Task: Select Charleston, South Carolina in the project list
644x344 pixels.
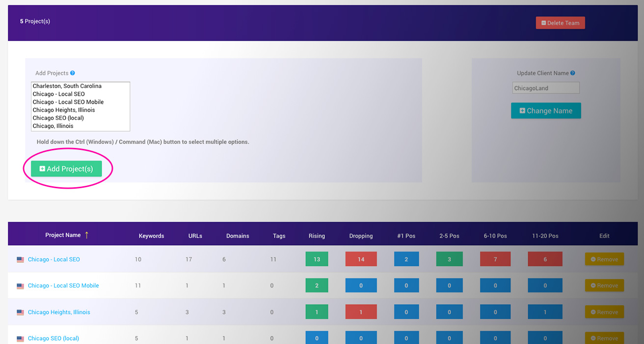Action: [67, 86]
